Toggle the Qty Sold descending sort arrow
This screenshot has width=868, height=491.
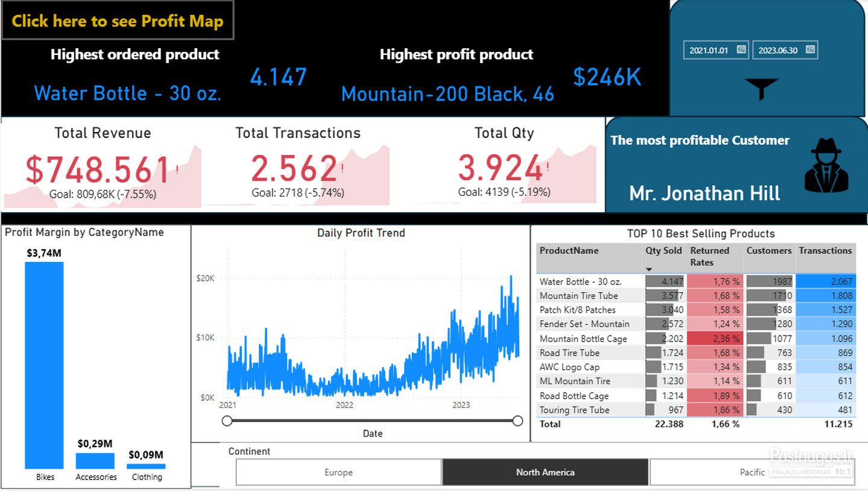649,269
